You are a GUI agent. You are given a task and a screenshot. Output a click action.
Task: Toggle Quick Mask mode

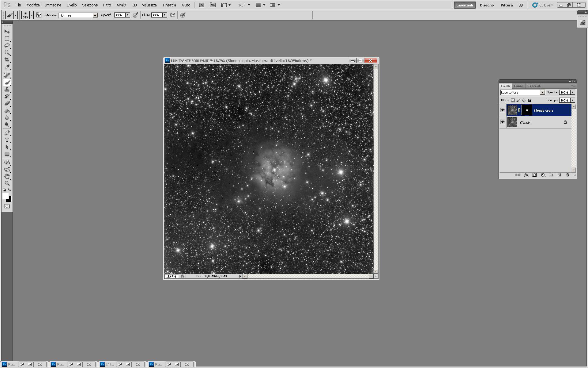point(7,206)
